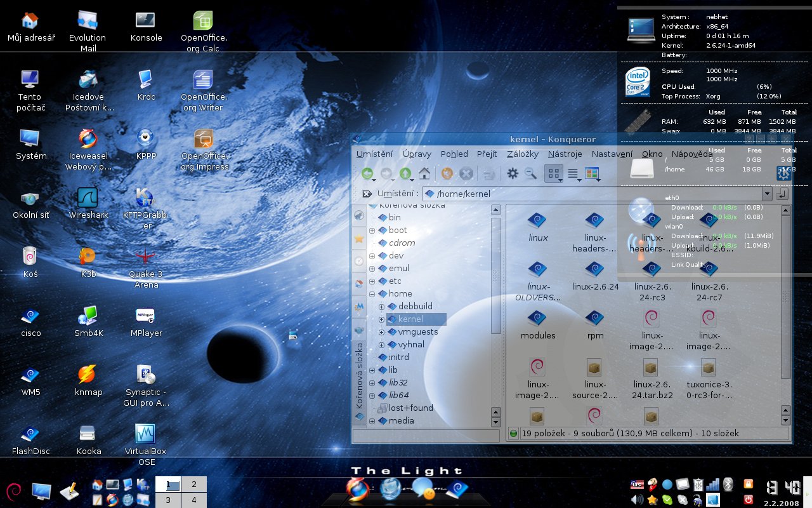Open the gear settings icon in Konqueror toolbar
This screenshot has height=508, width=812.
click(512, 173)
